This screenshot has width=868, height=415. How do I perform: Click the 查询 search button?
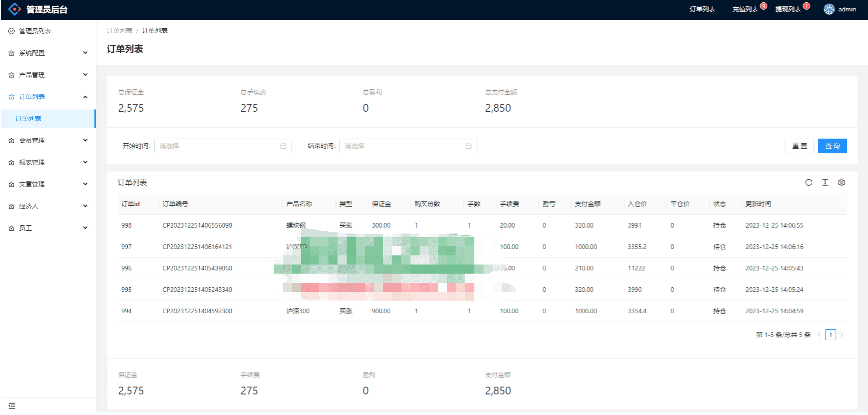pos(832,146)
